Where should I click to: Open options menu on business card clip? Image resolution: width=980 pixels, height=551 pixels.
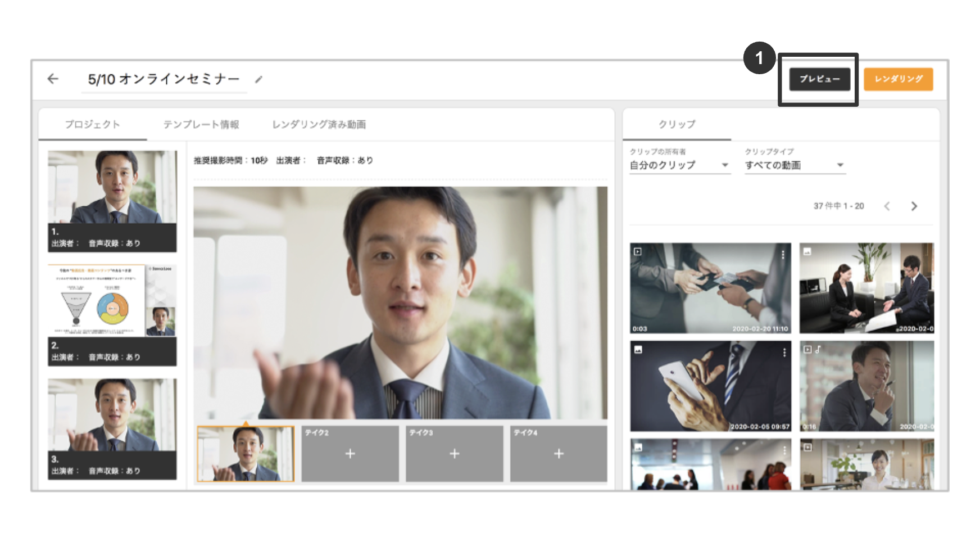[783, 255]
